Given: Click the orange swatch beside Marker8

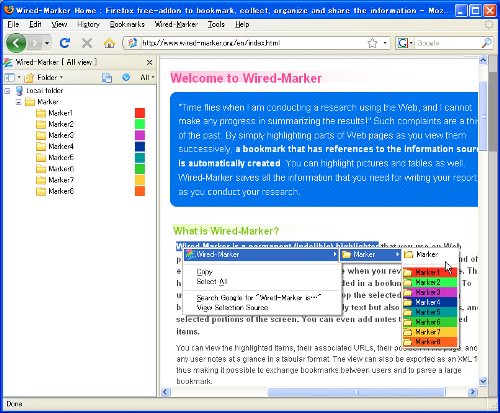Looking at the screenshot, I should tap(140, 191).
